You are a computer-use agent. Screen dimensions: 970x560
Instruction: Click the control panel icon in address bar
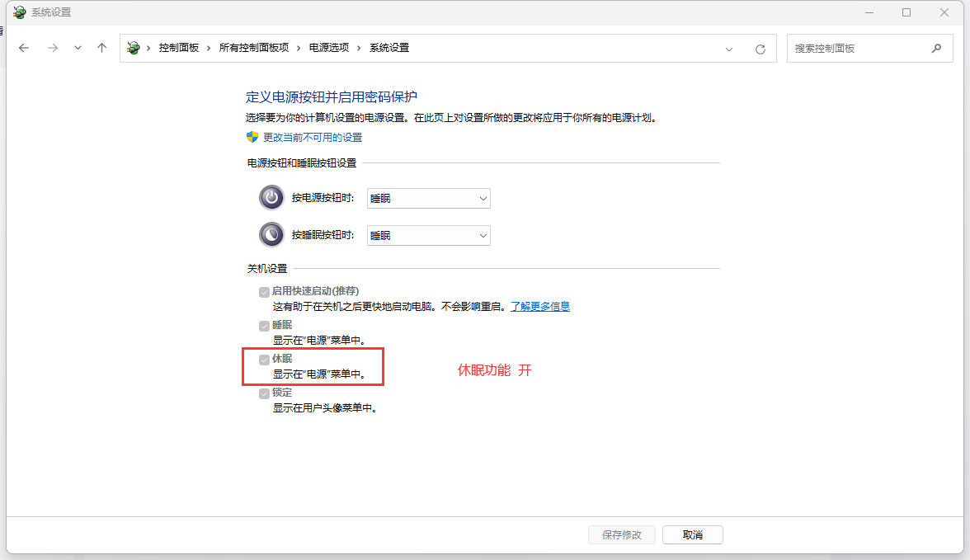pyautogui.click(x=133, y=48)
